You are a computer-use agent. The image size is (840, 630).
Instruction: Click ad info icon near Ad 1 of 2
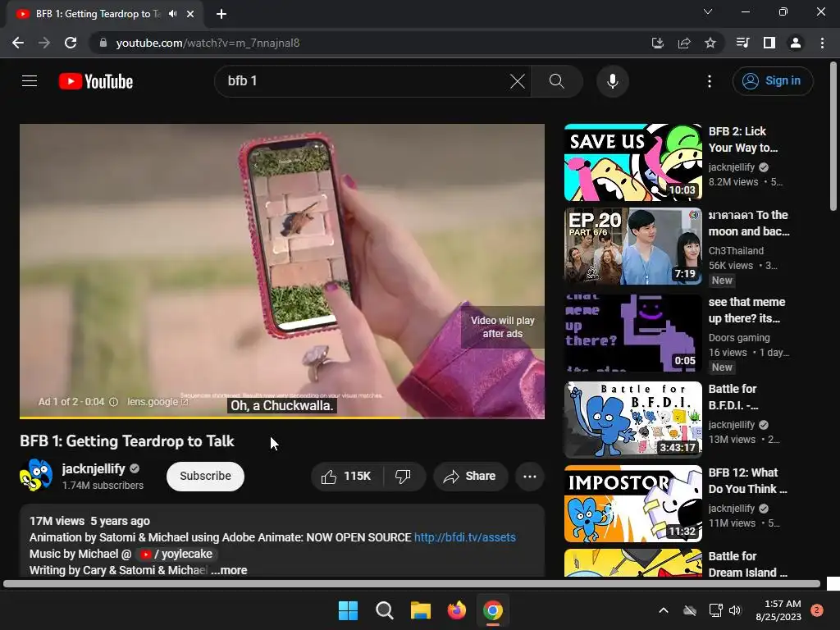[x=113, y=402]
